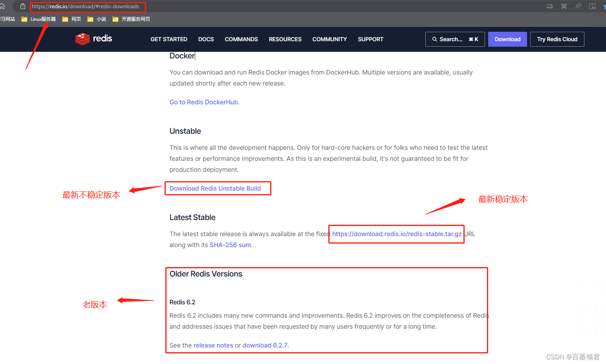Click the redis-stable.tar.gz download URL

tap(397, 234)
